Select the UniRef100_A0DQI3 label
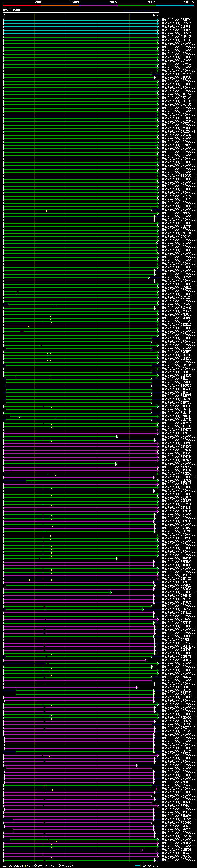Screen dimensions: 197x868 point(176,314)
